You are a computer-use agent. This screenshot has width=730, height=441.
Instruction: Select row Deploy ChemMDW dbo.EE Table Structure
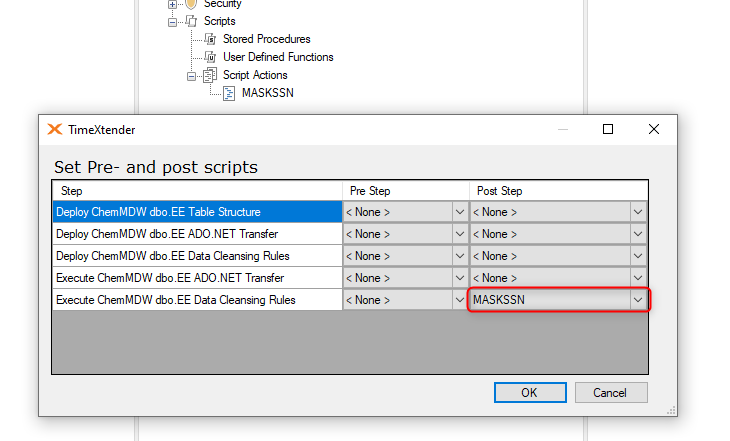click(197, 212)
